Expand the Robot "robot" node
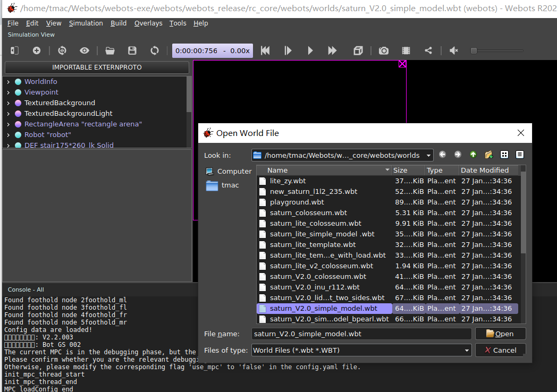This screenshot has height=392, width=557. 9,135
